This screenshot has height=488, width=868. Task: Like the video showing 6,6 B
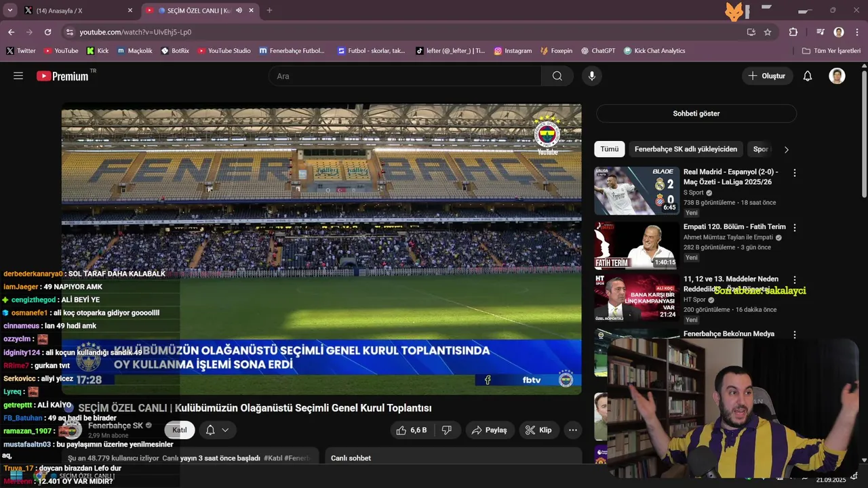tap(412, 430)
